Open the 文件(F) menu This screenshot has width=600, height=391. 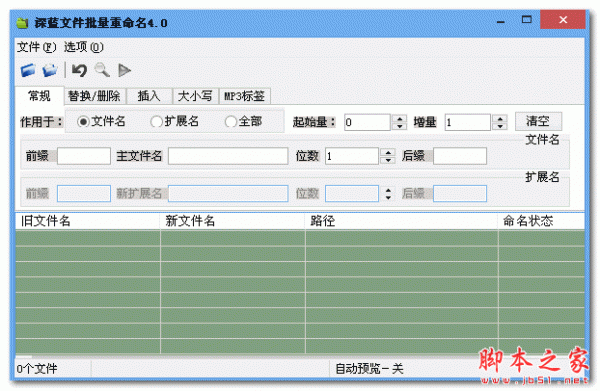[x=36, y=47]
